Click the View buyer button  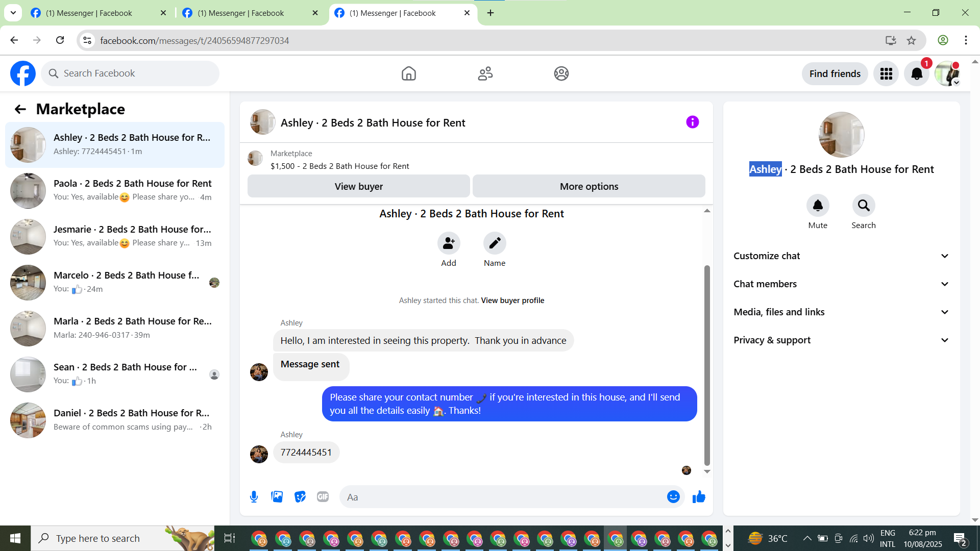(x=358, y=186)
